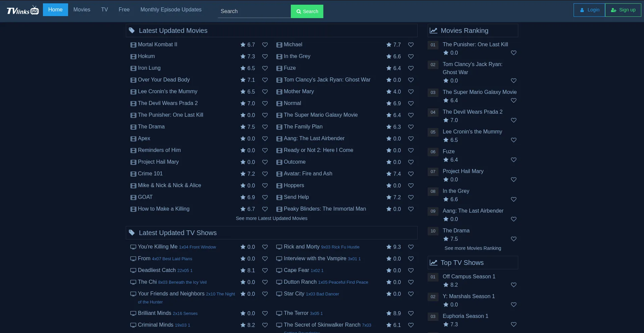
Task: Open Ready or Not 2: Here I Come
Action: (x=319, y=150)
